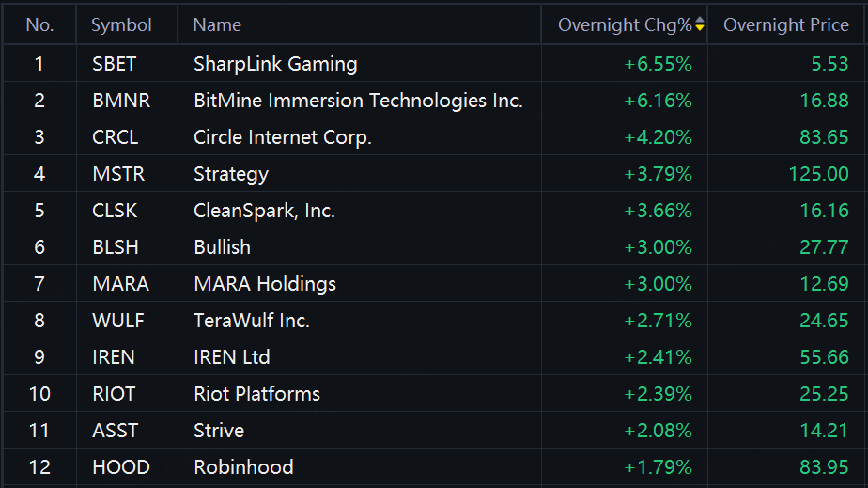Click the Symbol column header

click(121, 24)
